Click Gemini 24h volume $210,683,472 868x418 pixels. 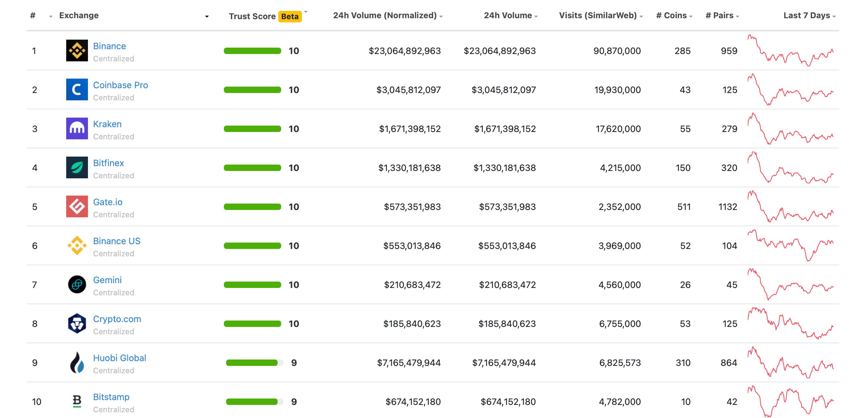[508, 285]
